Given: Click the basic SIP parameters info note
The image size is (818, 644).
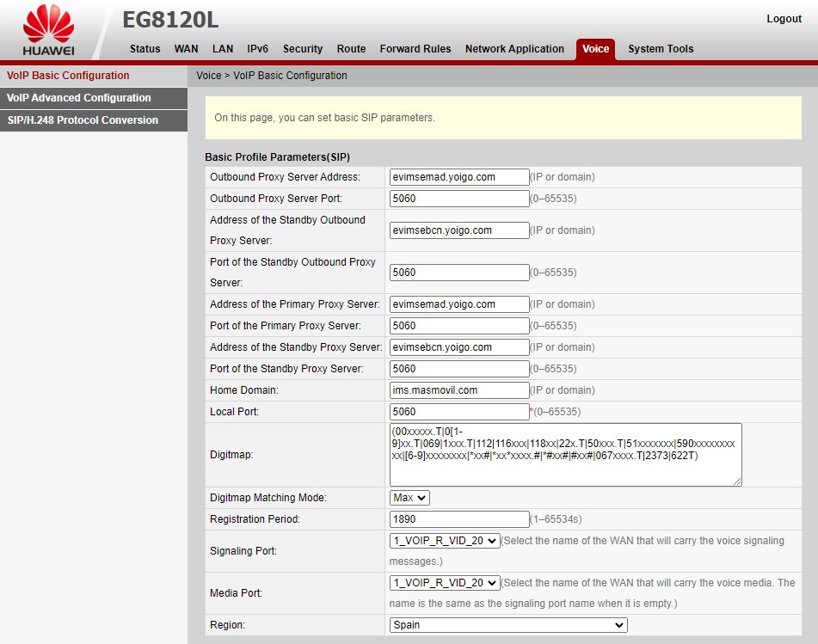Looking at the screenshot, I should 503,118.
